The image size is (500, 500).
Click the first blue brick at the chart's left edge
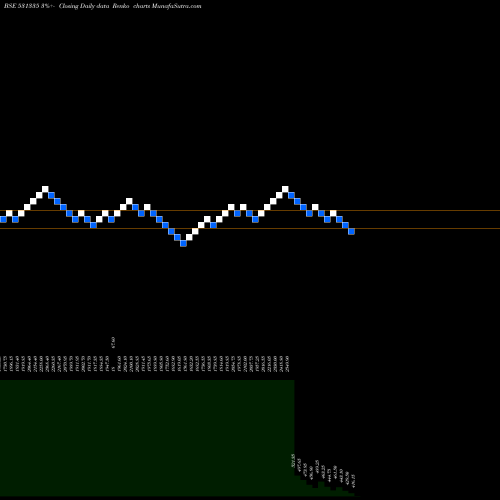pos(3,219)
